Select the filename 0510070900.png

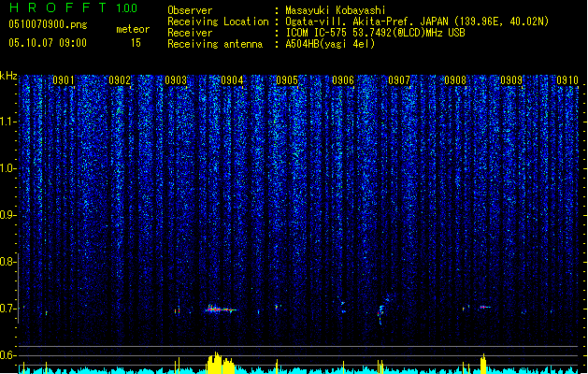point(48,25)
